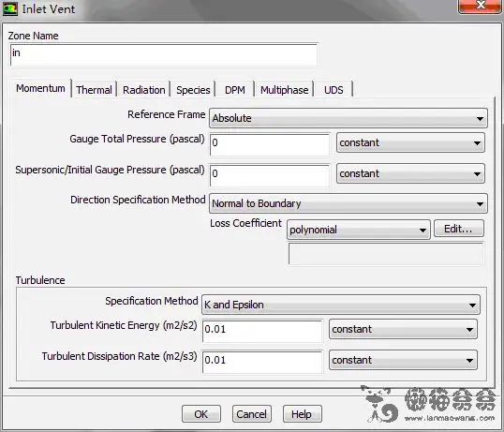Open Help for Inlet Vent
The width and height of the screenshot is (504, 432).
(303, 414)
